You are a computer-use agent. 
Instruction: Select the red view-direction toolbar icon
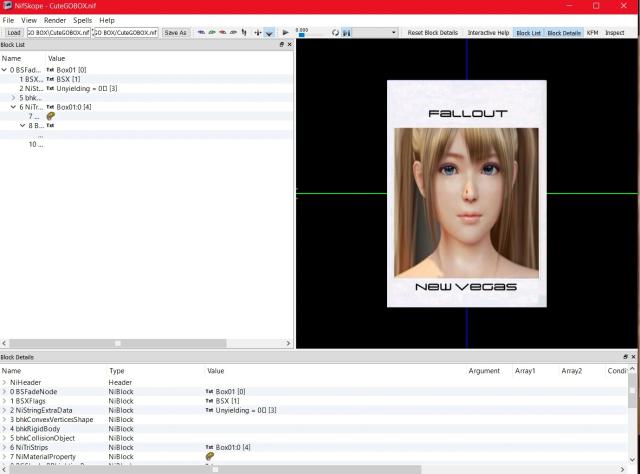pos(222,32)
